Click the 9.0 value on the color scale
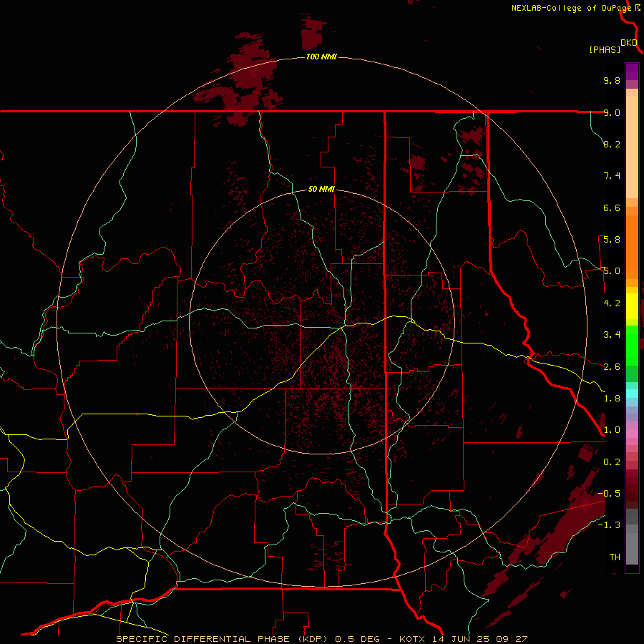The width and height of the screenshot is (644, 644). pos(612,112)
